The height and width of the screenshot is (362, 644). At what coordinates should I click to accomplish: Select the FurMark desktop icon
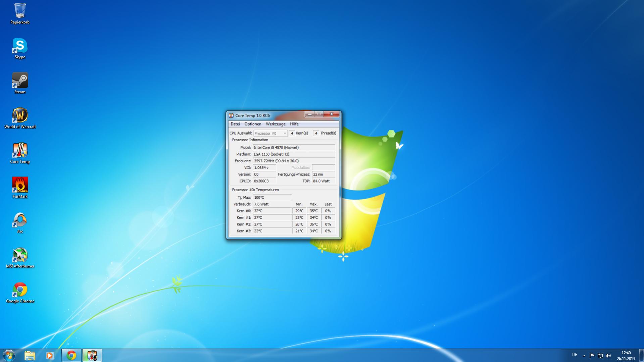[x=20, y=188]
